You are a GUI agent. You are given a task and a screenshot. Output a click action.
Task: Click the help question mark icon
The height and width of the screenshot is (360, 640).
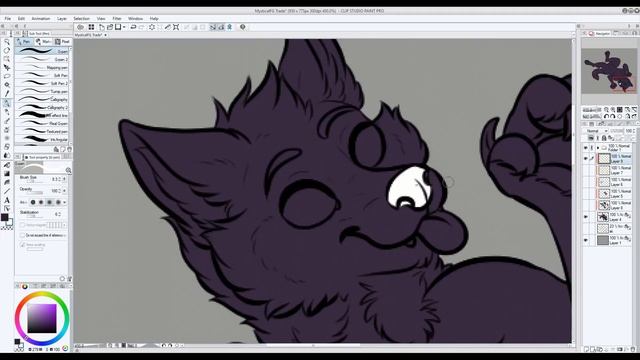click(243, 27)
